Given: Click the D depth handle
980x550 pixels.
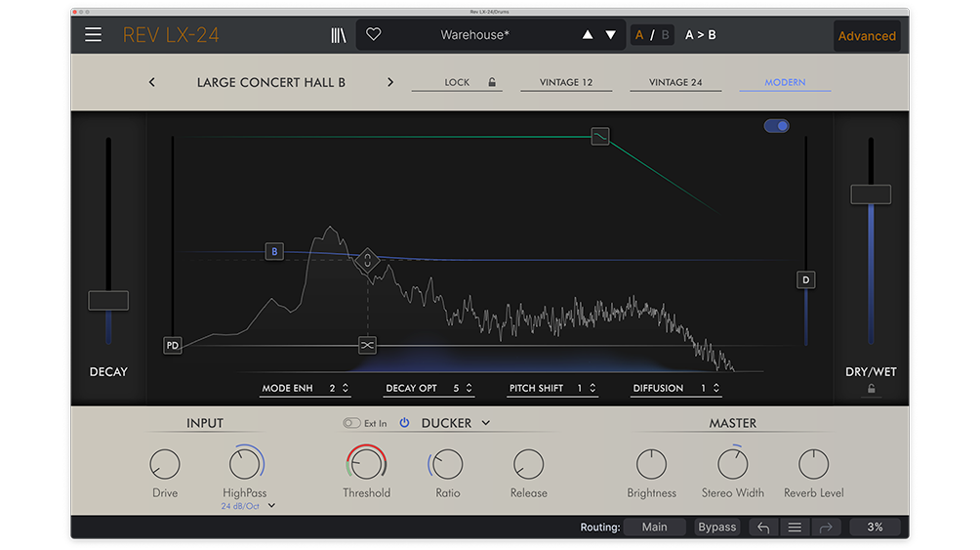Looking at the screenshot, I should 805,279.
